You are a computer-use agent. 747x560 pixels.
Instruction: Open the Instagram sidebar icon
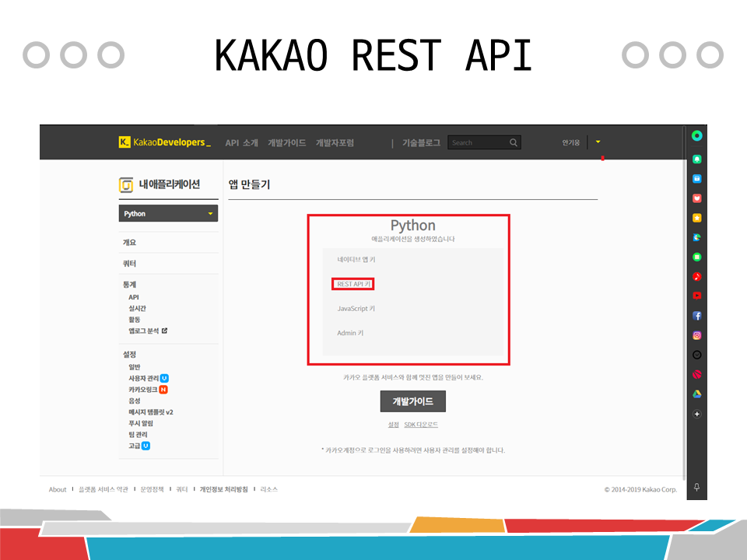coord(696,335)
